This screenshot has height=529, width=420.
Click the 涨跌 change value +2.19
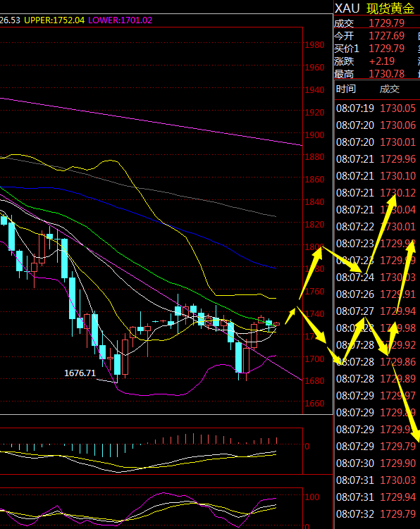tap(382, 61)
